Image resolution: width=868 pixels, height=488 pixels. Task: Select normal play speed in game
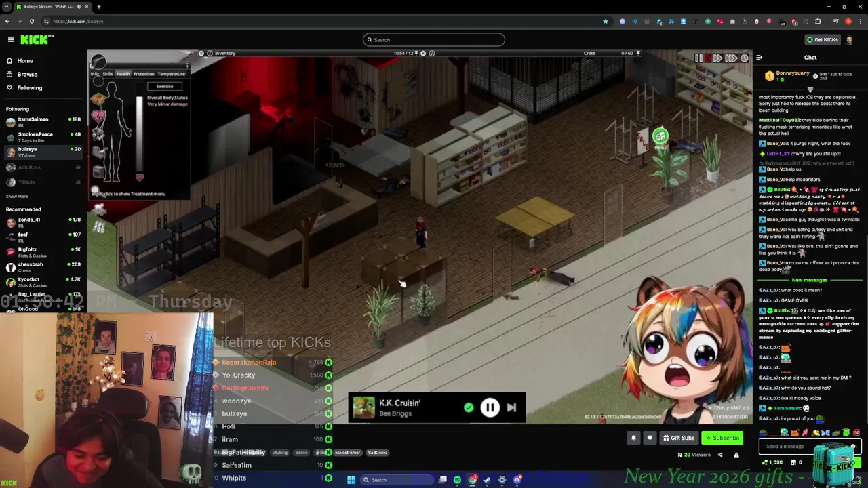pos(707,58)
